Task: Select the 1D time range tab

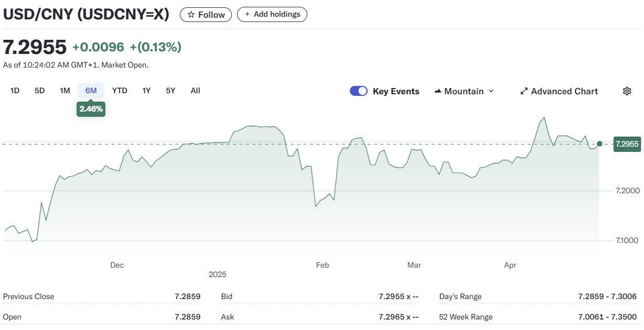Action: pos(15,91)
